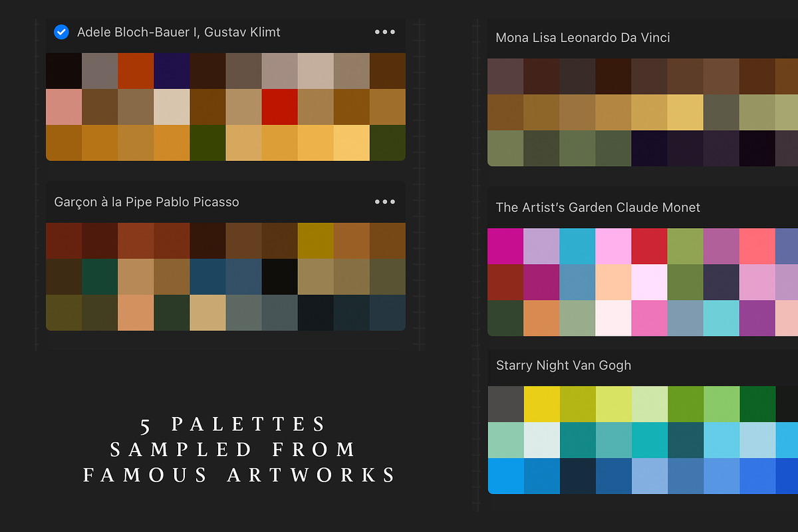The image size is (798, 532).
Task: Pick lavender swatch in Artist's Garden top row
Action: click(541, 246)
